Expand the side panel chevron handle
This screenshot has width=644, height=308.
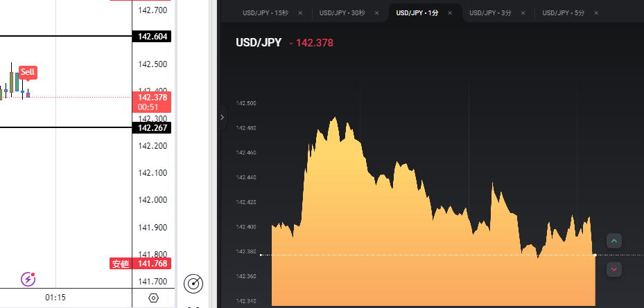222,118
